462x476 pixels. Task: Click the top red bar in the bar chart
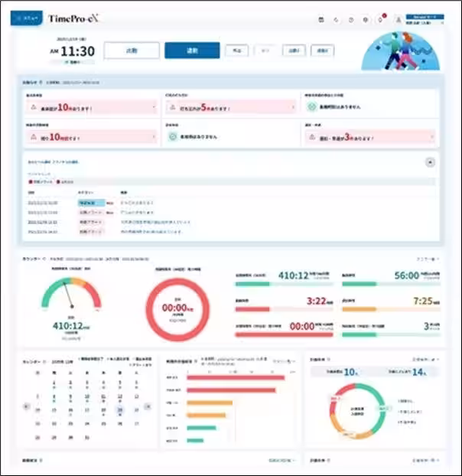[x=233, y=377]
